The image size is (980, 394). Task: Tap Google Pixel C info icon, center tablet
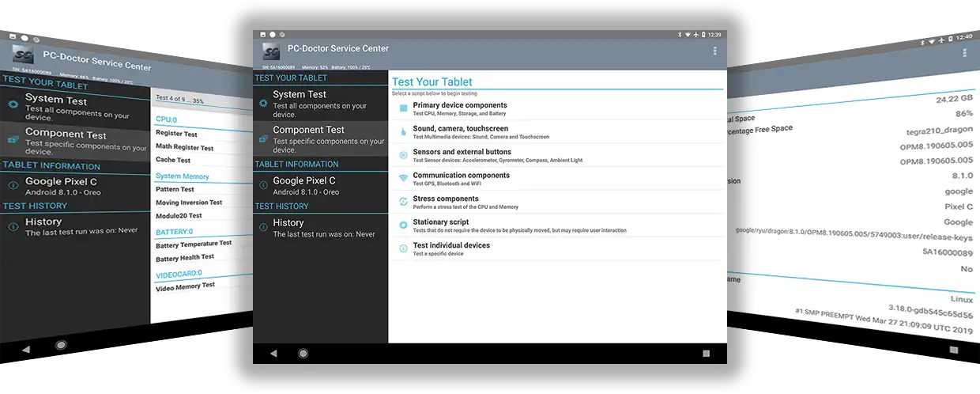point(262,185)
